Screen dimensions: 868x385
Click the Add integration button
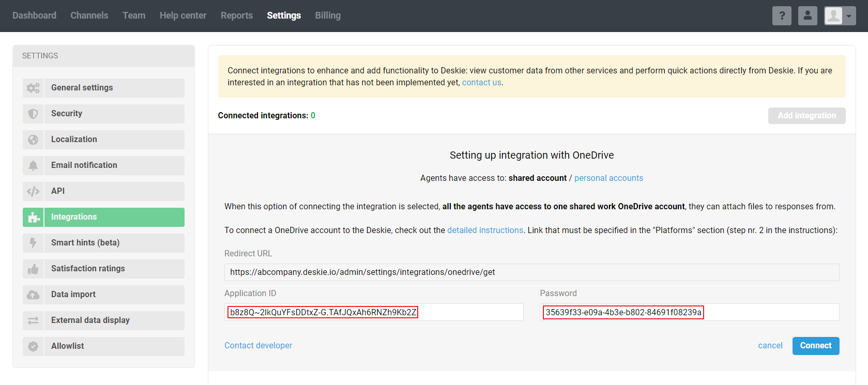click(806, 116)
